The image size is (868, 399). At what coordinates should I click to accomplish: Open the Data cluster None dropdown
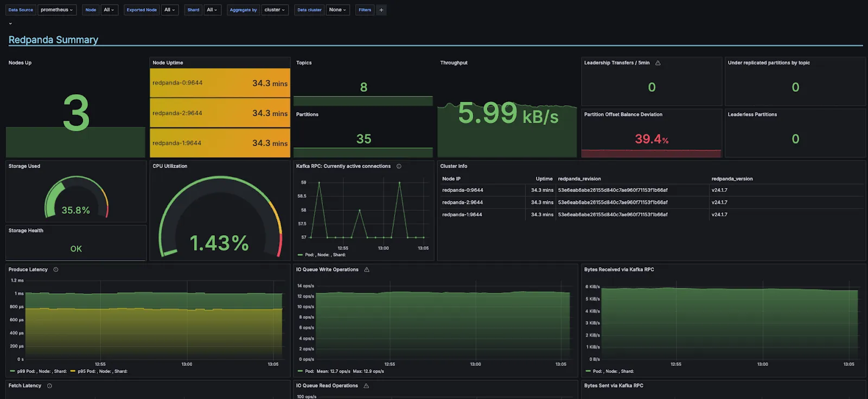tap(337, 10)
